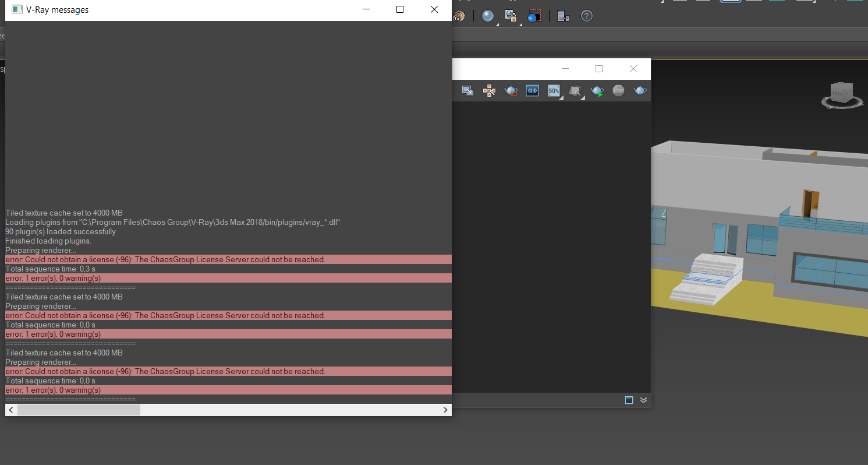Click the STOP render icon
868x465 pixels.
tap(618, 90)
